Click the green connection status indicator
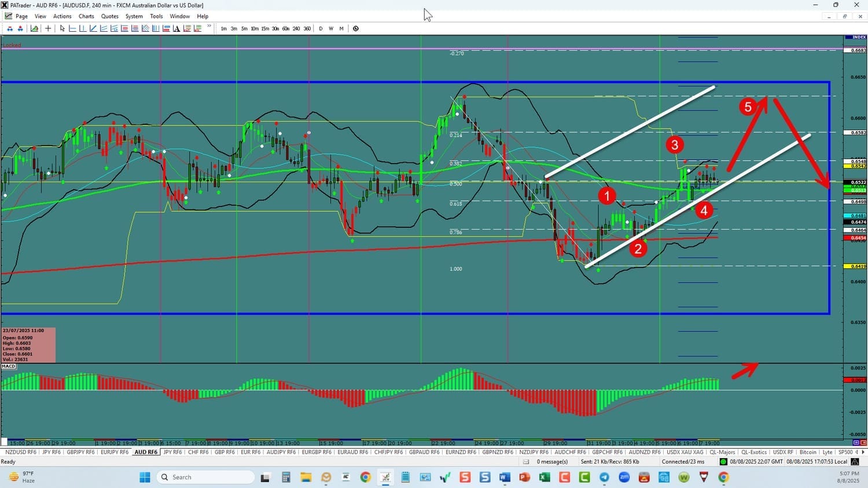This screenshot has width=868, height=488. [723, 461]
